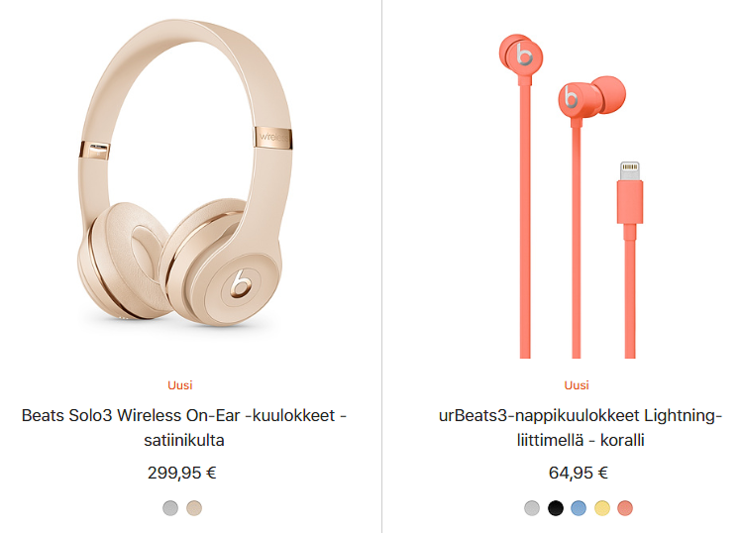Choose the gray color swatch for urBeats3
The height and width of the screenshot is (533, 740).
(532, 508)
